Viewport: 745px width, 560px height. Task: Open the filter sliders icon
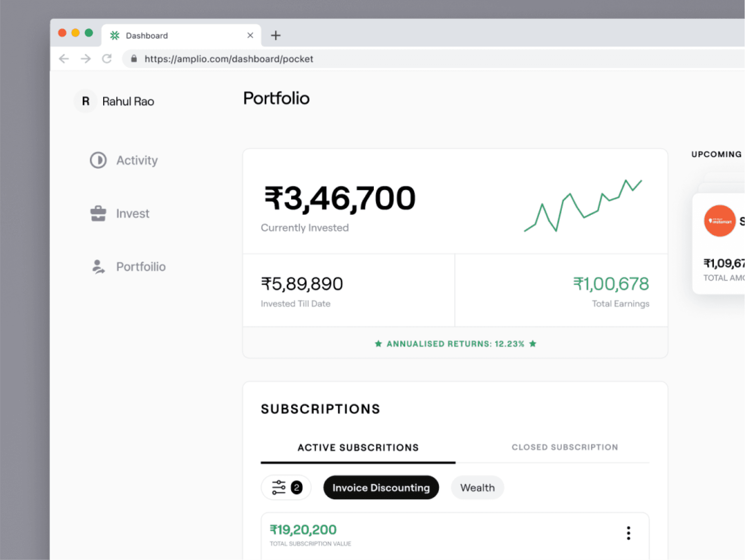coord(279,487)
